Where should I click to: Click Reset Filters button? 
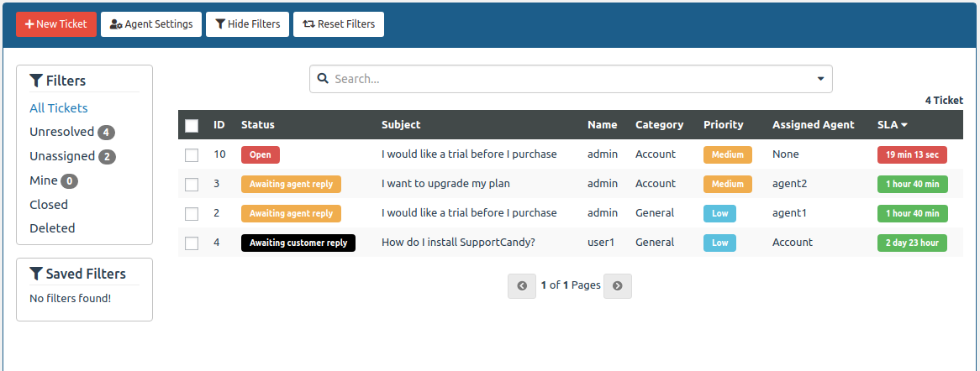click(x=339, y=24)
